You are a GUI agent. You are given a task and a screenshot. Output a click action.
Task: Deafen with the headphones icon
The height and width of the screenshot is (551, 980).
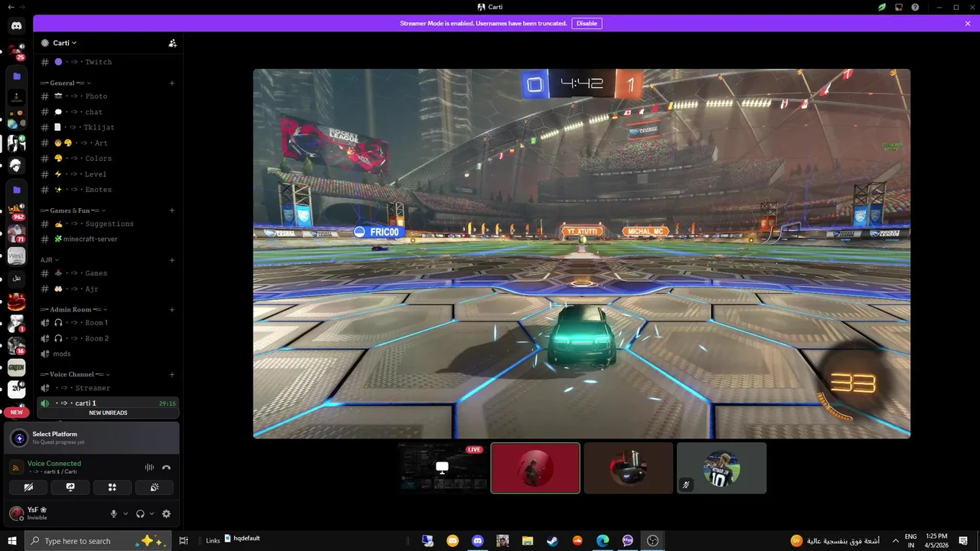(x=140, y=514)
